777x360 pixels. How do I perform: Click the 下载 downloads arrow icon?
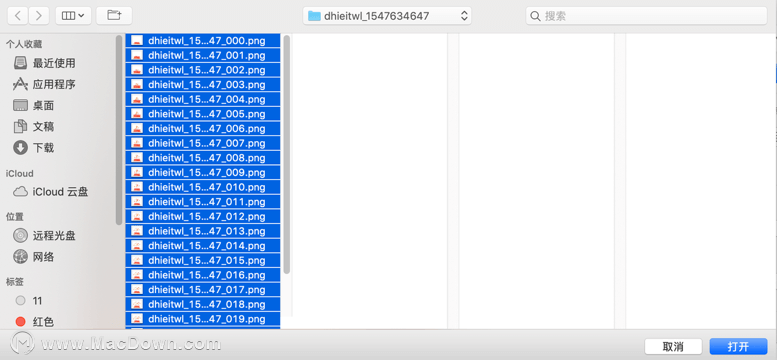click(x=20, y=148)
